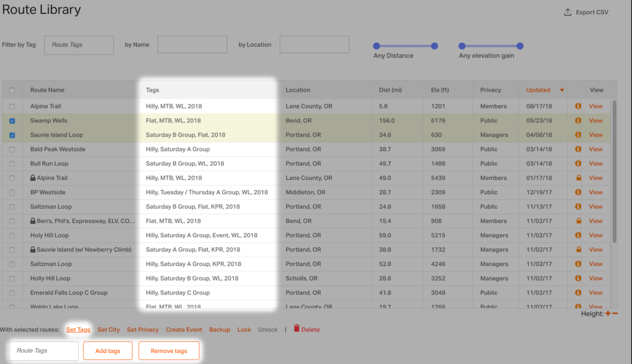Image resolution: width=632 pixels, height=364 pixels.
Task: Click info icon in Swamp Wells row
Action: [x=578, y=121]
